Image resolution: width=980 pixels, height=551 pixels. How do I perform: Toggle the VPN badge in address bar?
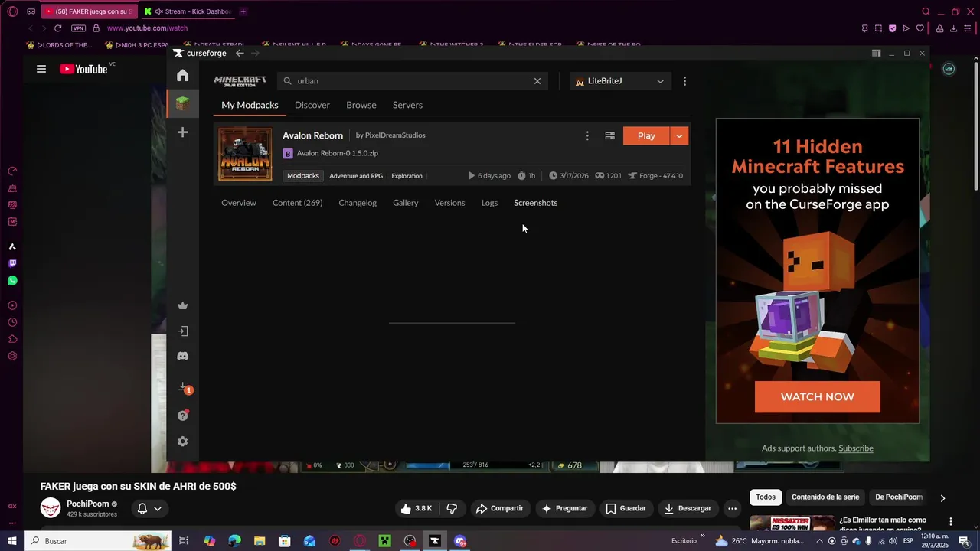(78, 28)
